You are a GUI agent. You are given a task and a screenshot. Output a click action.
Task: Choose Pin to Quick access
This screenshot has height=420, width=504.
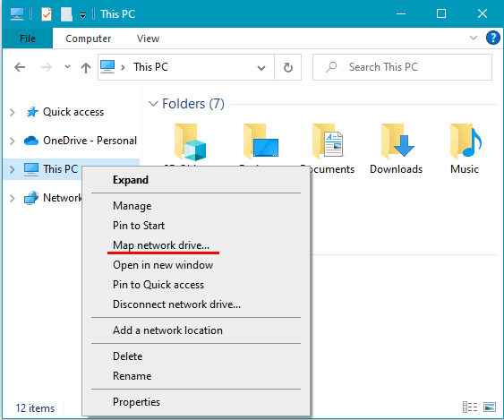[x=196, y=285]
